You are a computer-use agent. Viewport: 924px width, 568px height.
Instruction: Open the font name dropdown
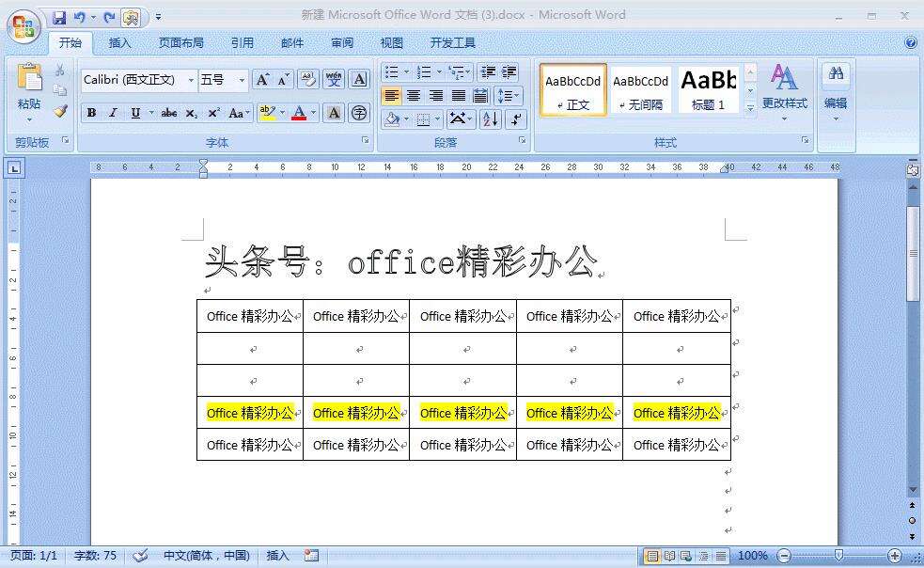pyautogui.click(x=191, y=80)
